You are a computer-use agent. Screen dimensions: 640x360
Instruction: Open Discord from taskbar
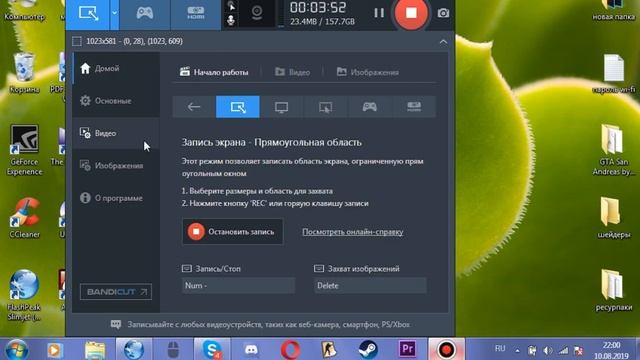pos(251,350)
